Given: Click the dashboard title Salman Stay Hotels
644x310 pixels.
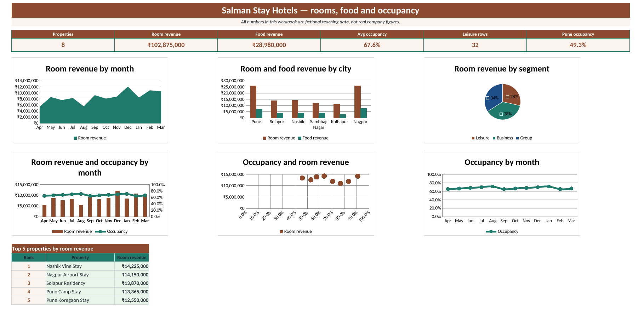Looking at the screenshot, I should (320, 10).
